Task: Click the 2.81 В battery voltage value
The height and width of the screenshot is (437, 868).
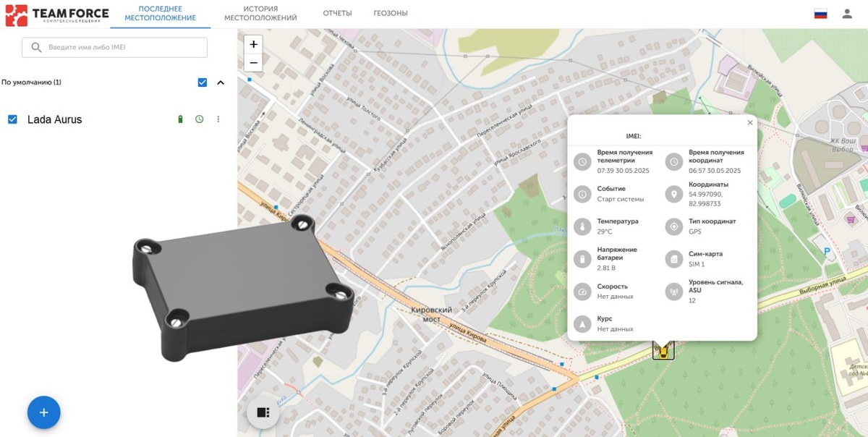Action: coord(608,268)
